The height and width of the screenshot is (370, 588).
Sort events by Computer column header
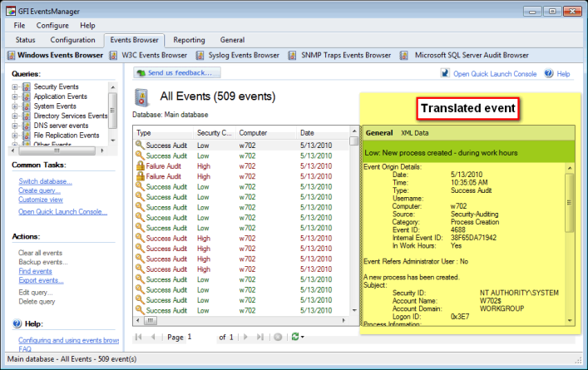pos(265,133)
